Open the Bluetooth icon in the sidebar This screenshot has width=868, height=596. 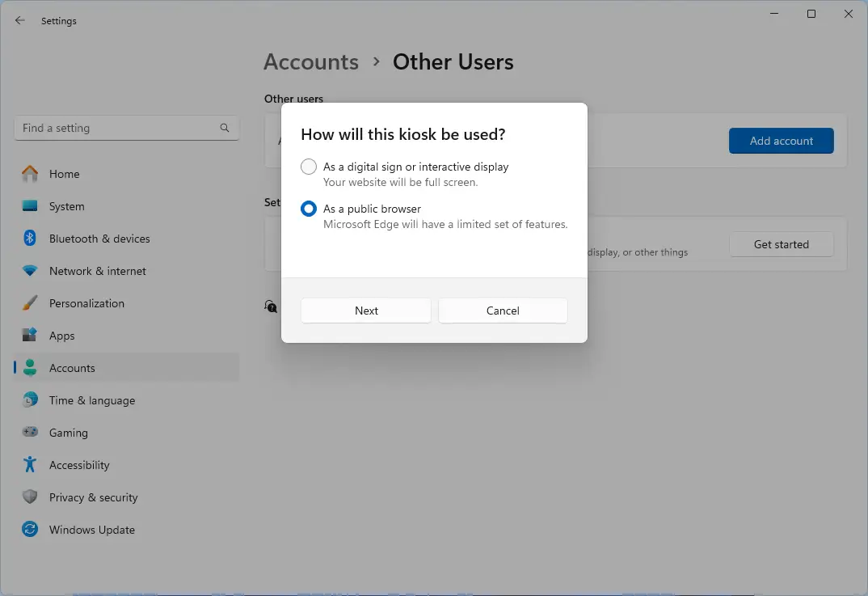pyautogui.click(x=30, y=239)
